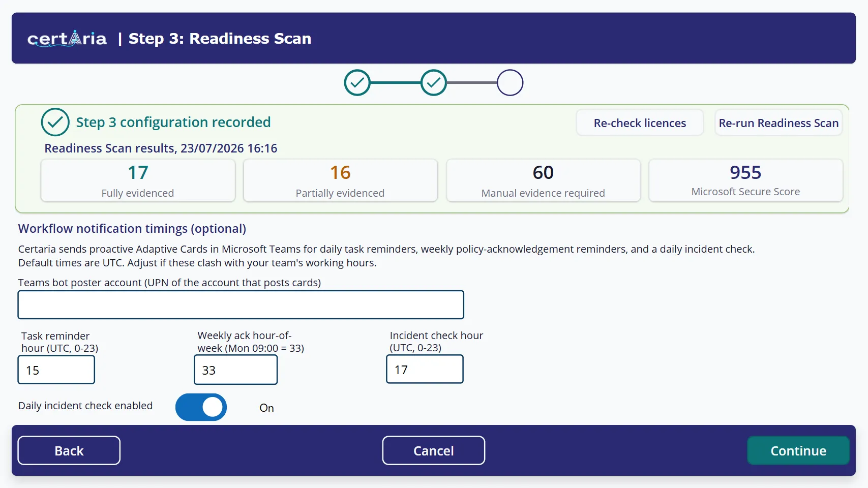Select the empty third step circle
The width and height of the screenshot is (868, 488).
(x=510, y=83)
